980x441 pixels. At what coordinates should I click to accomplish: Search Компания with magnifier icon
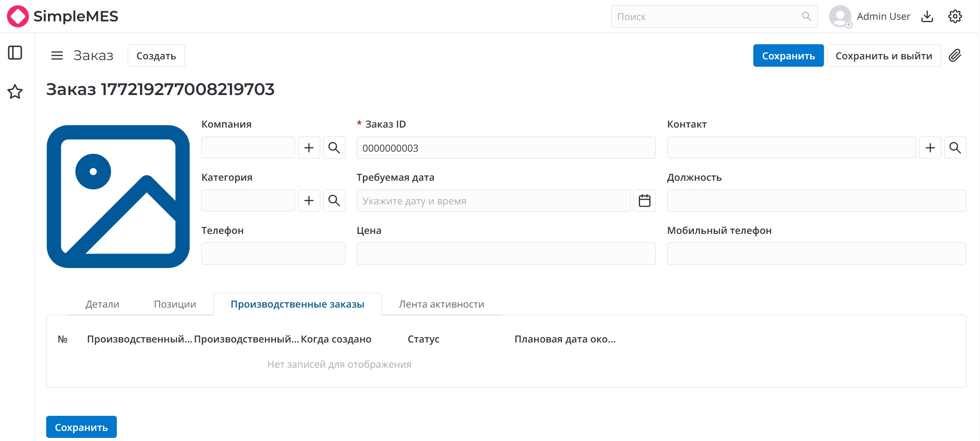click(334, 148)
